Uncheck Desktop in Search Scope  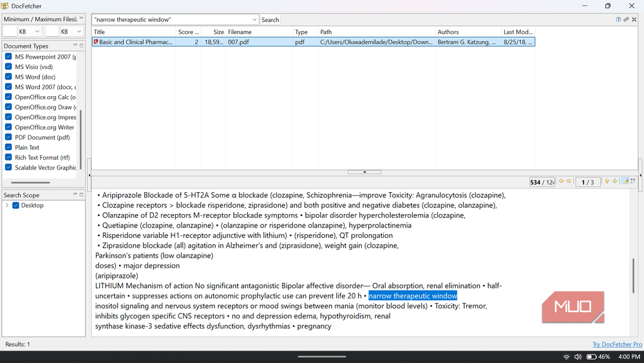click(x=15, y=205)
